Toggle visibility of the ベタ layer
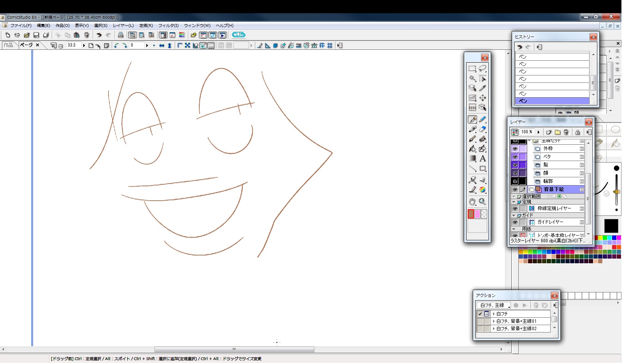 pyautogui.click(x=515, y=157)
